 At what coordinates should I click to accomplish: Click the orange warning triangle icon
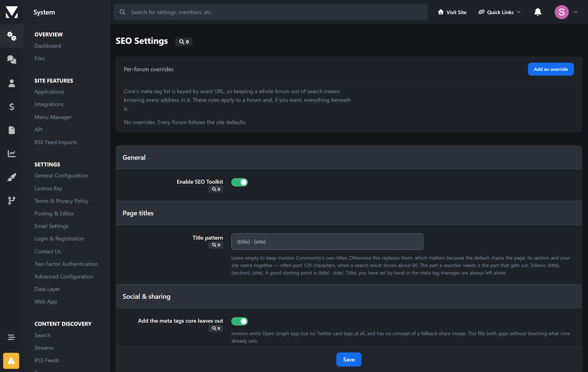point(11,360)
